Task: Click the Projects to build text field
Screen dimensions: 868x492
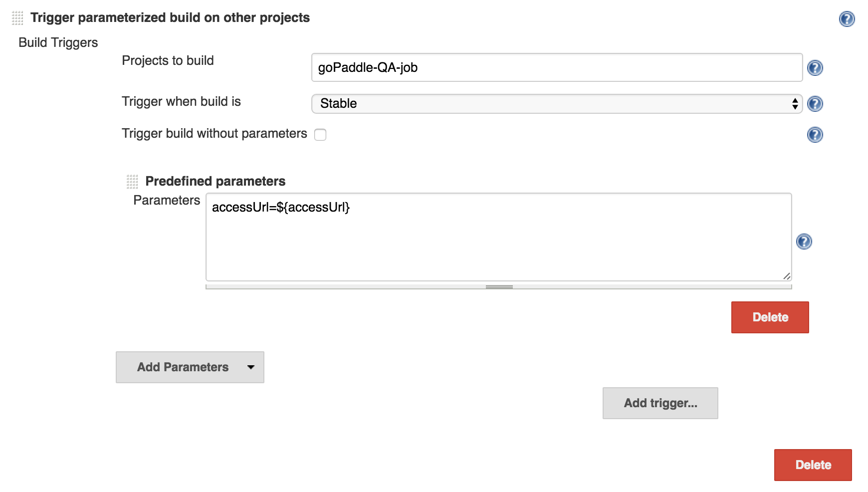Action: pos(556,67)
